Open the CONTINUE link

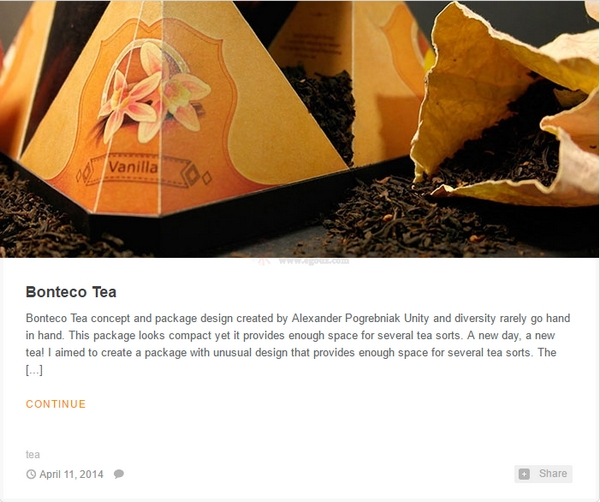[56, 404]
